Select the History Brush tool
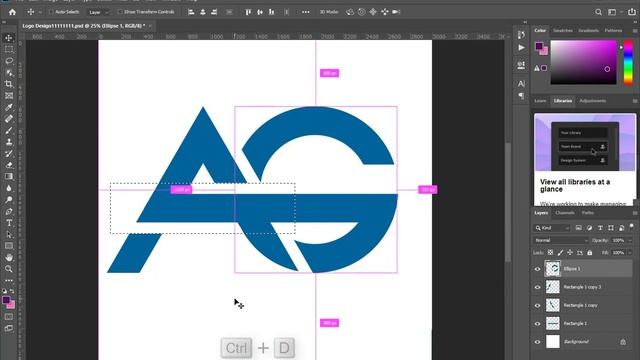Screen dimensions: 640x360 tap(9, 153)
